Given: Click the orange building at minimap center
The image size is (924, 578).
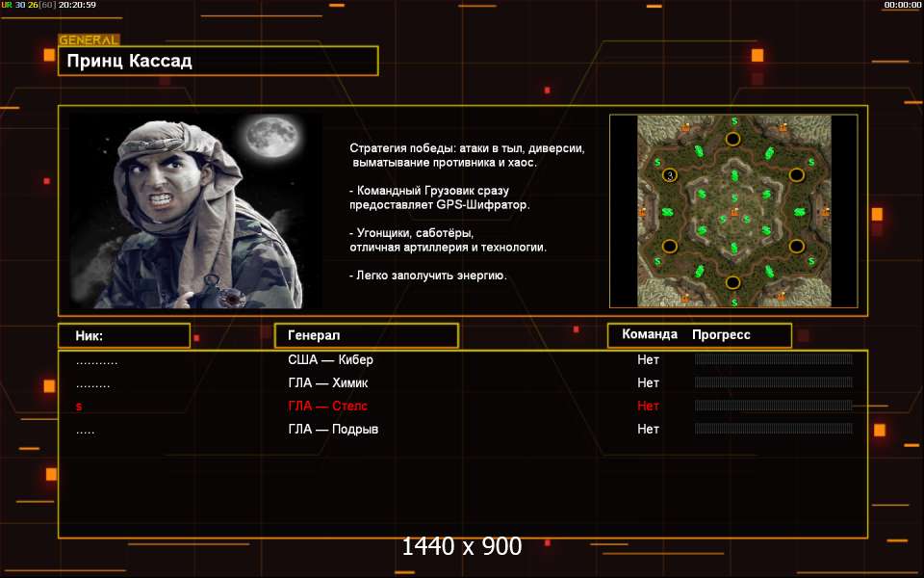Looking at the screenshot, I should point(733,211).
